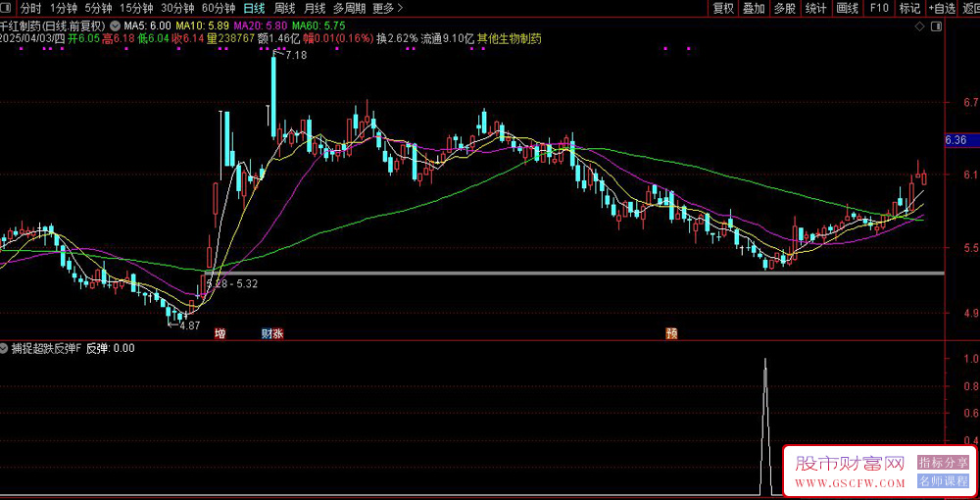Click the 复权 adjustment button

coord(723,8)
